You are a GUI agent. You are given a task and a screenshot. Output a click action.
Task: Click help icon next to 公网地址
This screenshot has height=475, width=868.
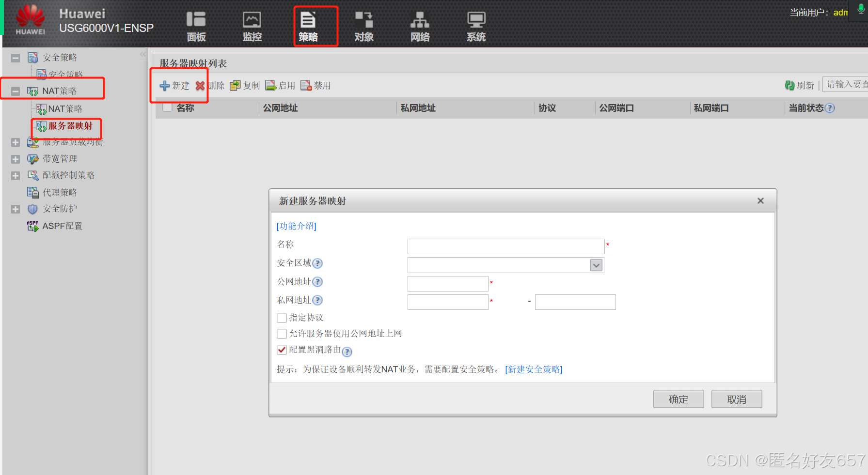tap(317, 282)
